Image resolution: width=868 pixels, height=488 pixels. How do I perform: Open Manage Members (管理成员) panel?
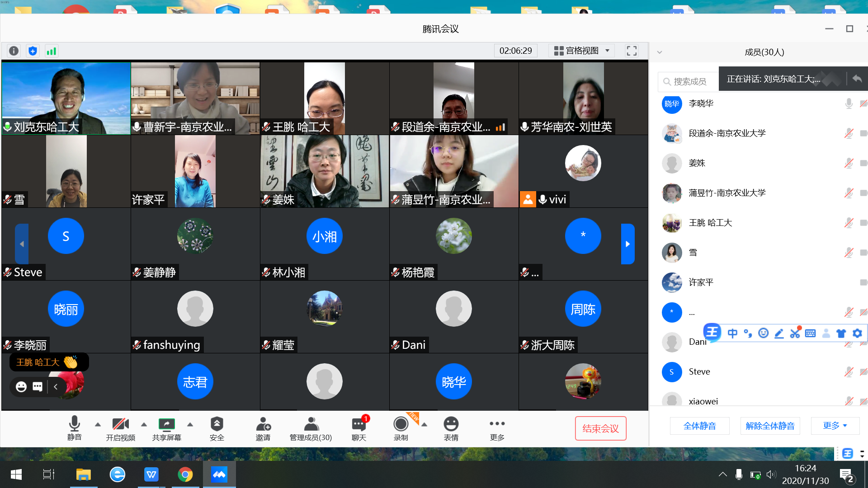(x=311, y=428)
